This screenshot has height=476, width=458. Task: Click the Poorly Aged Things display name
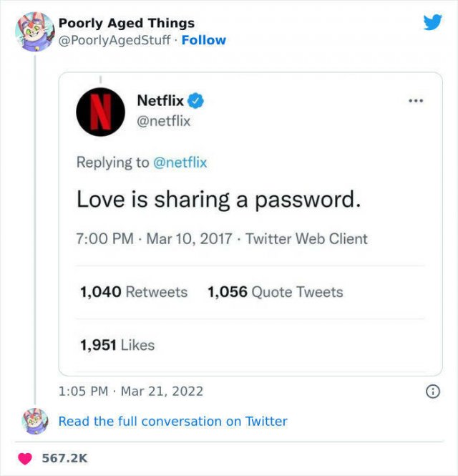tap(126, 24)
